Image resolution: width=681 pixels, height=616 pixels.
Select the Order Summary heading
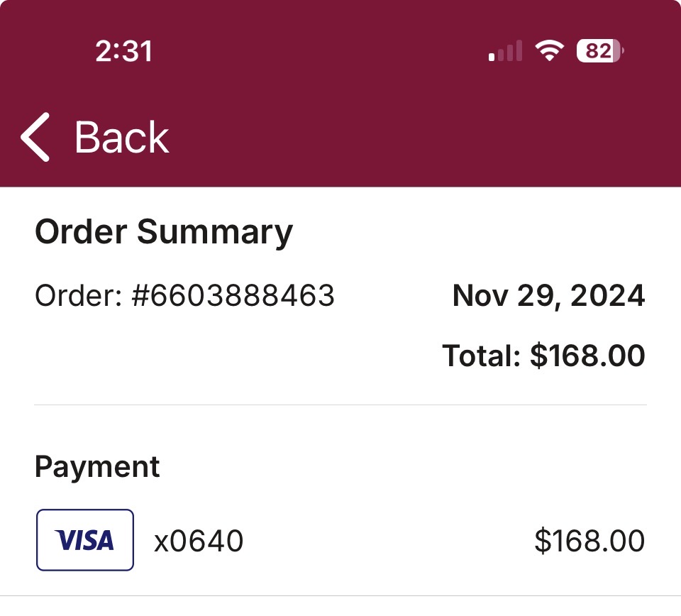pos(164,232)
